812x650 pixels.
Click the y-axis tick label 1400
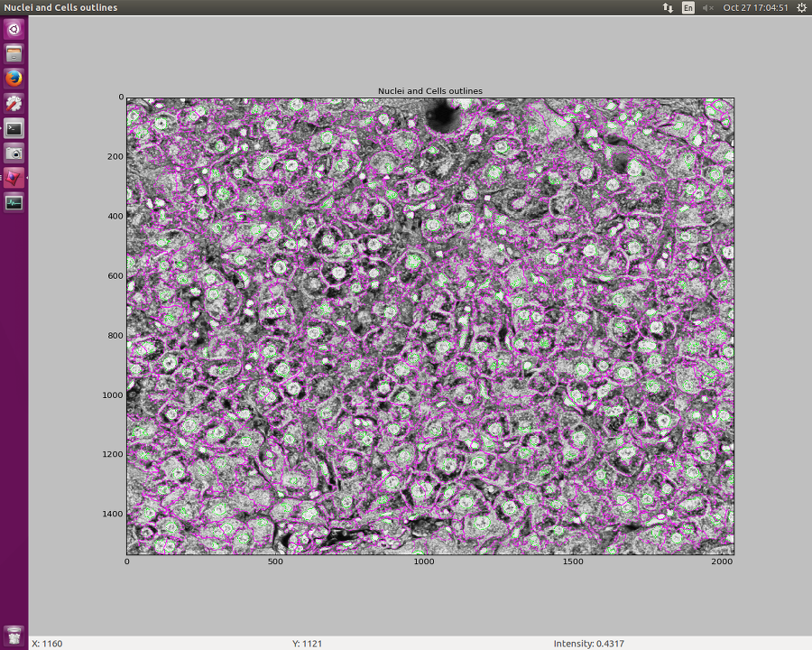coord(113,515)
